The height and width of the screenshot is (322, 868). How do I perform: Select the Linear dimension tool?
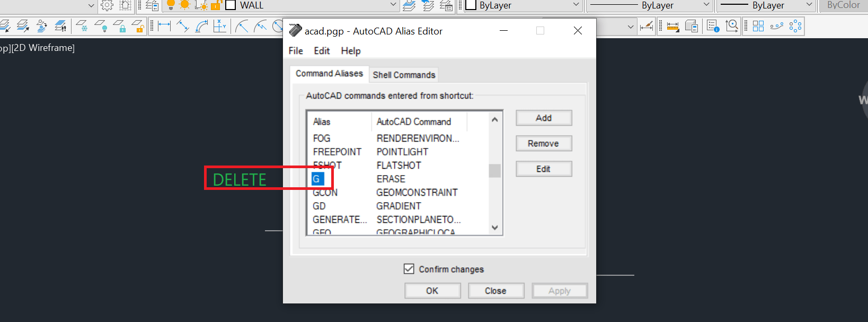click(x=164, y=26)
